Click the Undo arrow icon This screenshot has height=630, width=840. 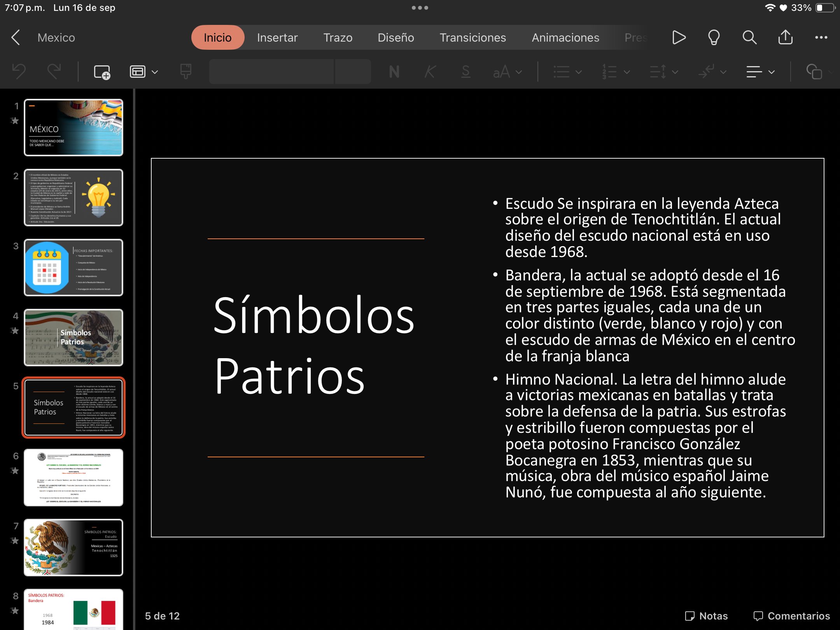tap(19, 72)
